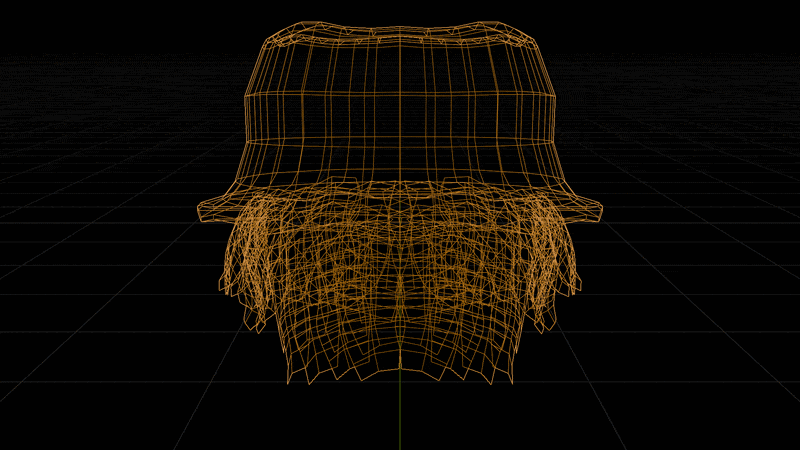
Task: Click the bottom left corner of the hair fringe
Action: [x=288, y=380]
